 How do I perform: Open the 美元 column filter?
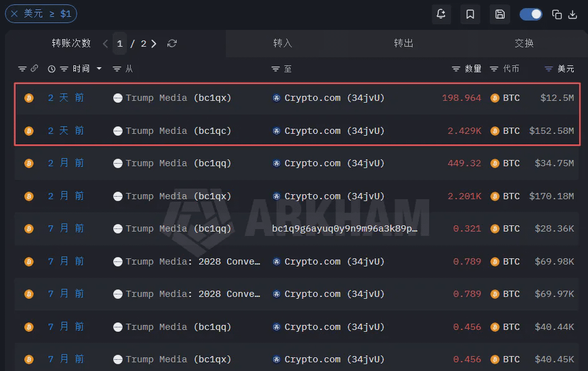tap(549, 69)
